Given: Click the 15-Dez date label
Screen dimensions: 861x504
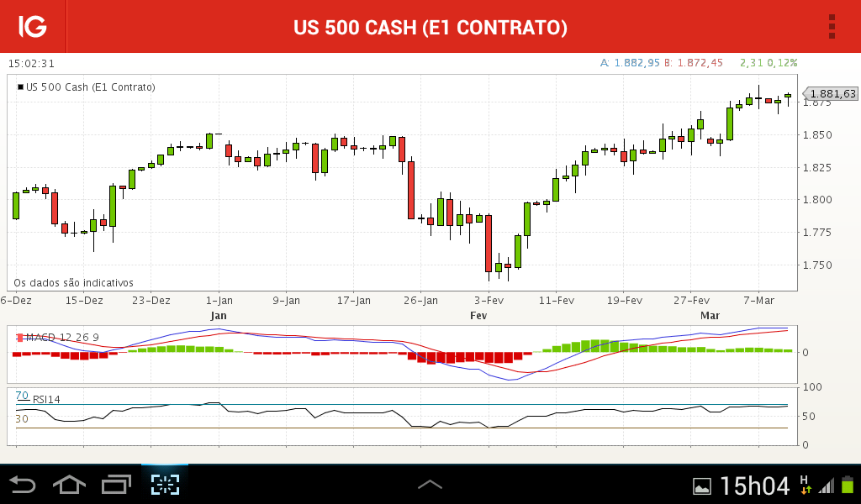Looking at the screenshot, I should click(x=84, y=301).
